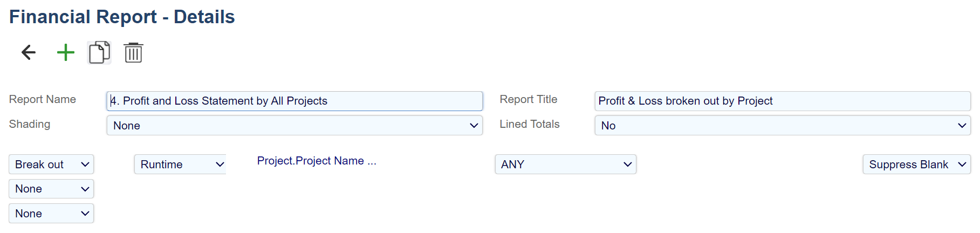Expand the Runtime dropdown
The image size is (980, 233).
click(180, 165)
